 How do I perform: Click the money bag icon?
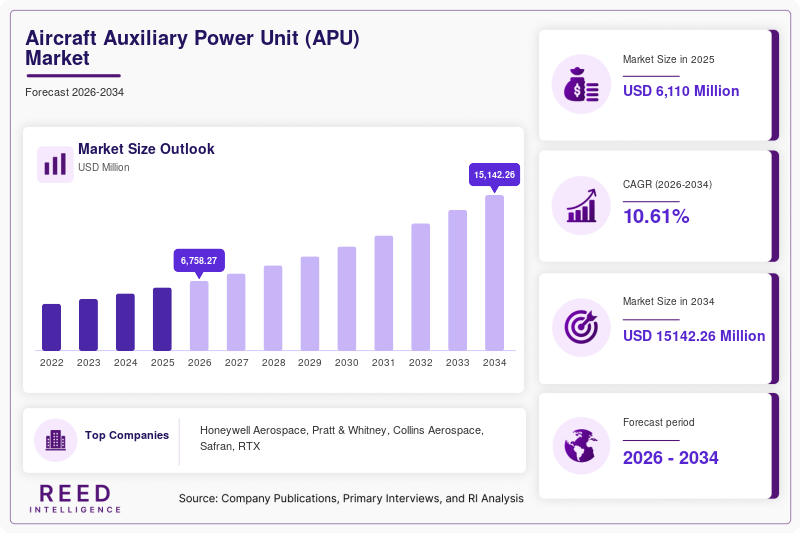tap(581, 84)
